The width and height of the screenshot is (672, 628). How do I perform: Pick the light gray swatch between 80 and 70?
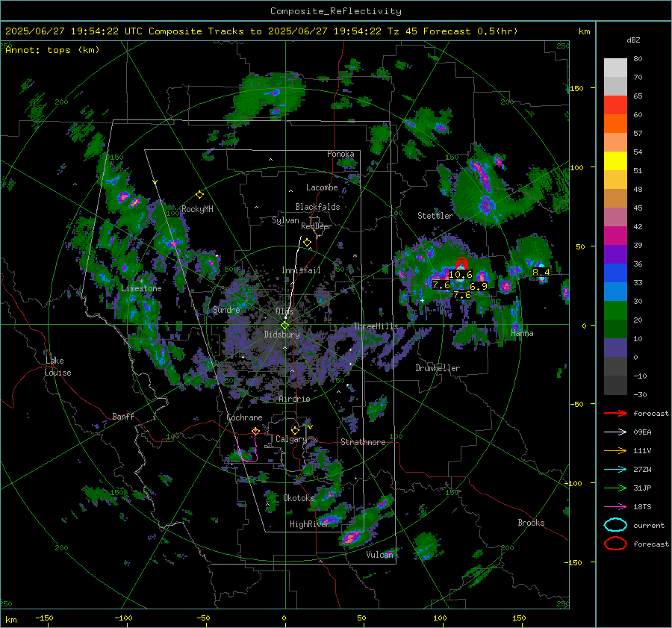tap(615, 68)
